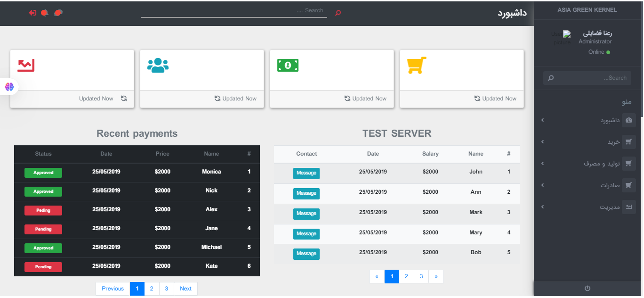Click the red logout icon in header
This screenshot has width=644, height=298.
click(x=32, y=13)
